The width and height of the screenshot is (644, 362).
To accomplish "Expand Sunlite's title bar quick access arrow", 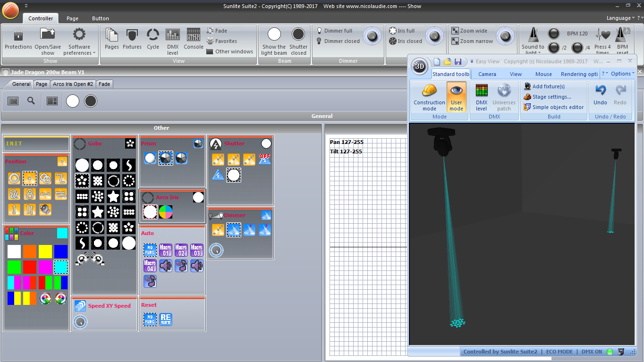I will [x=26, y=6].
